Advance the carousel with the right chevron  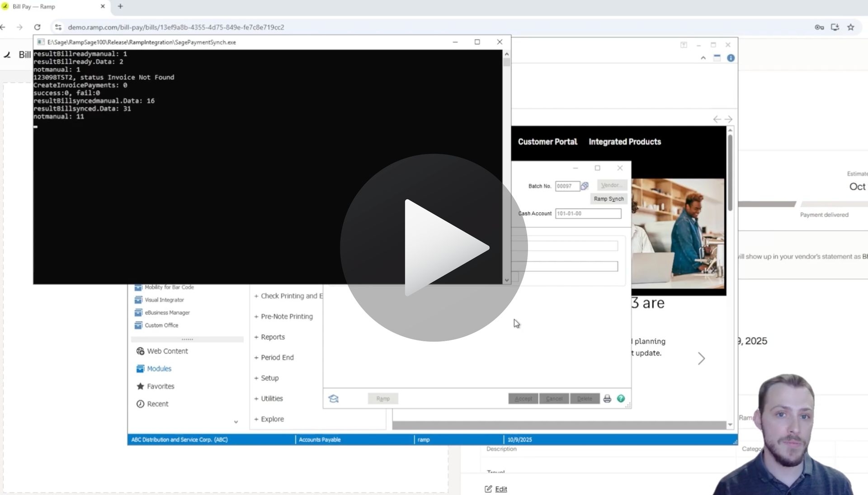(x=701, y=359)
